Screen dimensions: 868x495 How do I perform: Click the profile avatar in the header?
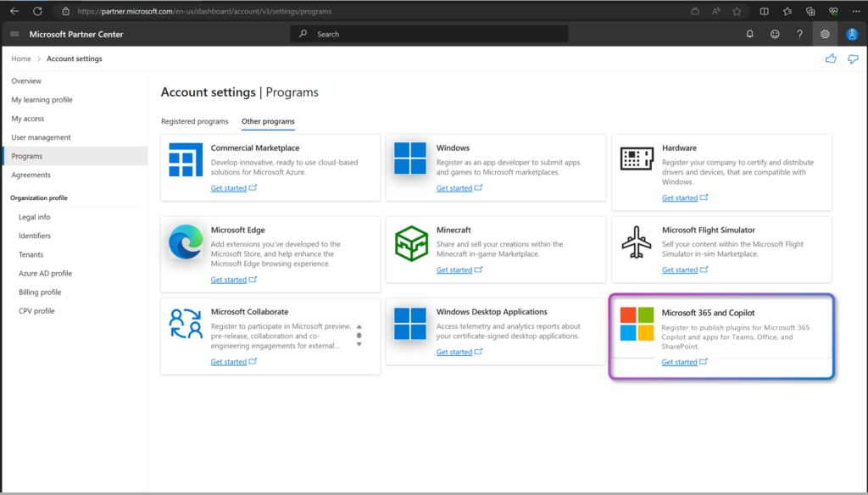pos(851,34)
